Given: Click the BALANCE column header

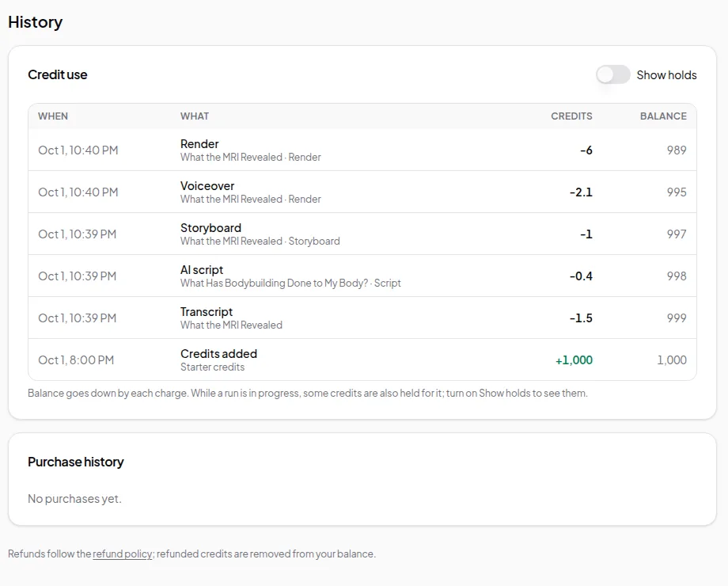Looking at the screenshot, I should point(663,116).
